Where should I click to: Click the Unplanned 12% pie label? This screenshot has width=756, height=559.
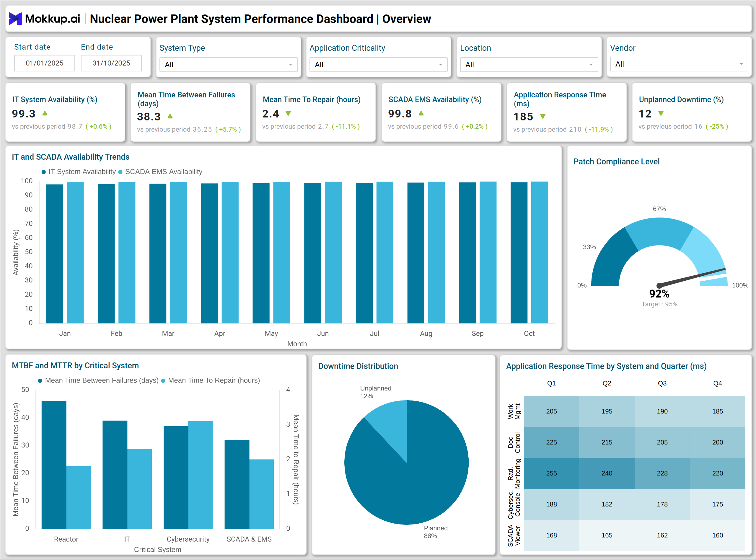pos(375,392)
